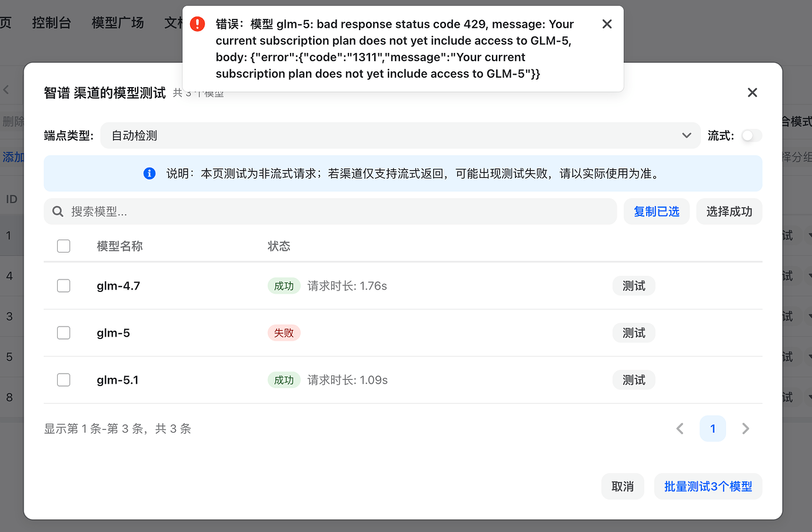Select the glm-5.1 checkbox

pyautogui.click(x=64, y=380)
